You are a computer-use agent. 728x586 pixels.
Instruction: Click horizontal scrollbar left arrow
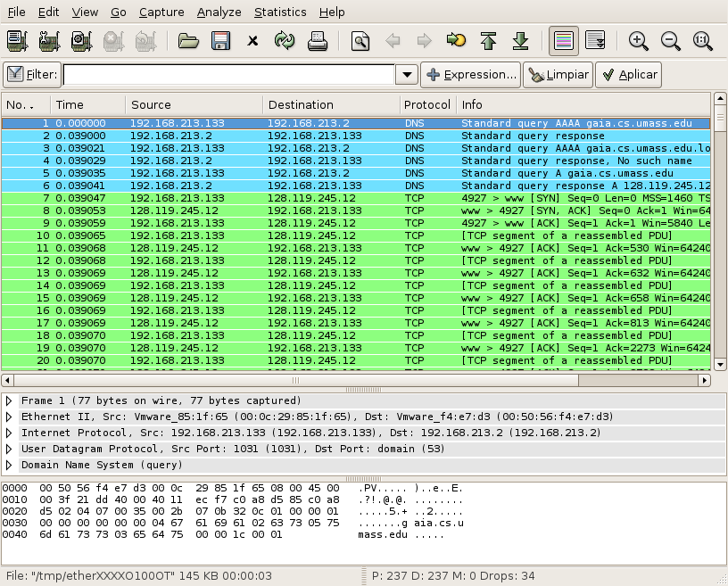[7, 380]
